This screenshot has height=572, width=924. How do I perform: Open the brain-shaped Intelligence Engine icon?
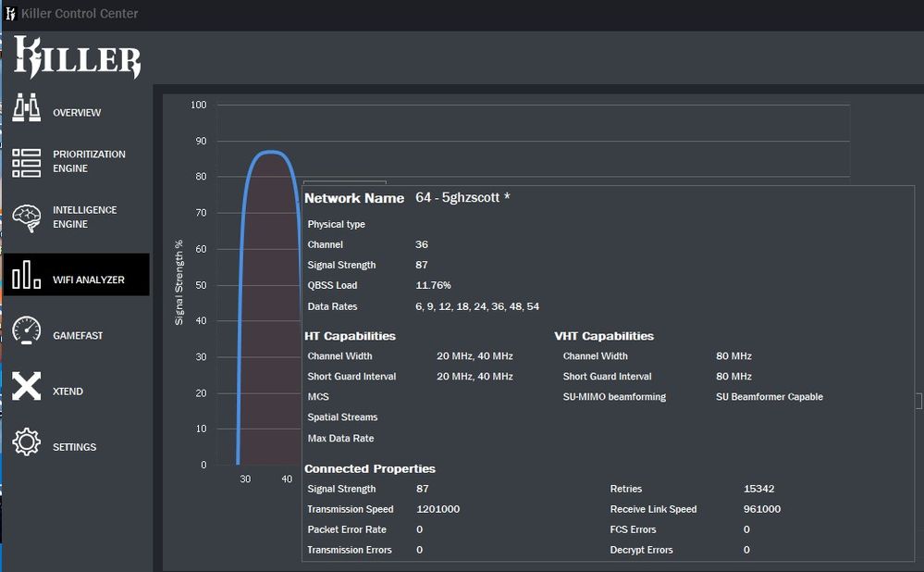pyautogui.click(x=27, y=218)
